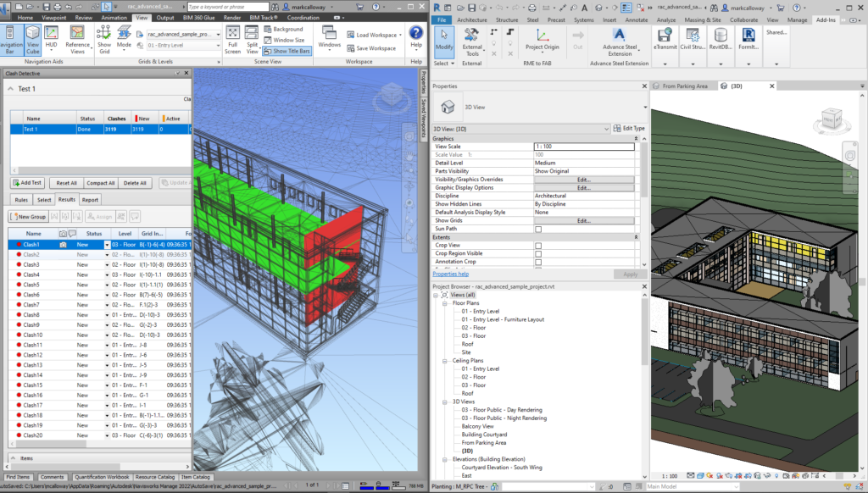The width and height of the screenshot is (868, 493).
Task: Click the Compact All button
Action: coord(100,183)
